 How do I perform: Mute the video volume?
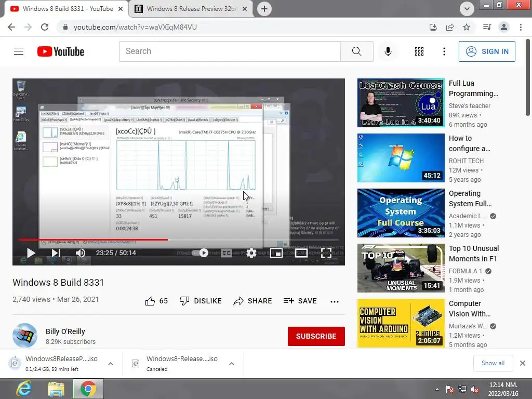(x=81, y=253)
